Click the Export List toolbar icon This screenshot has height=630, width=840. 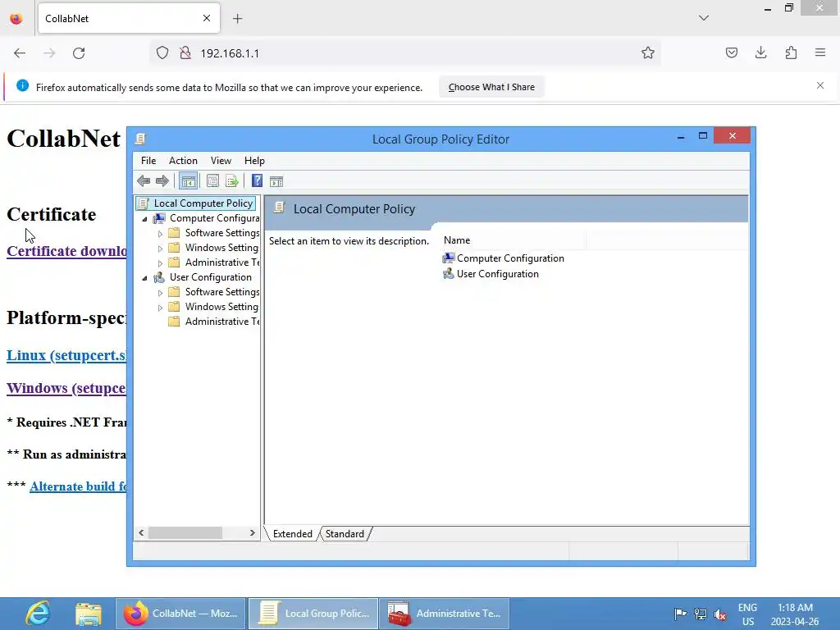232,181
